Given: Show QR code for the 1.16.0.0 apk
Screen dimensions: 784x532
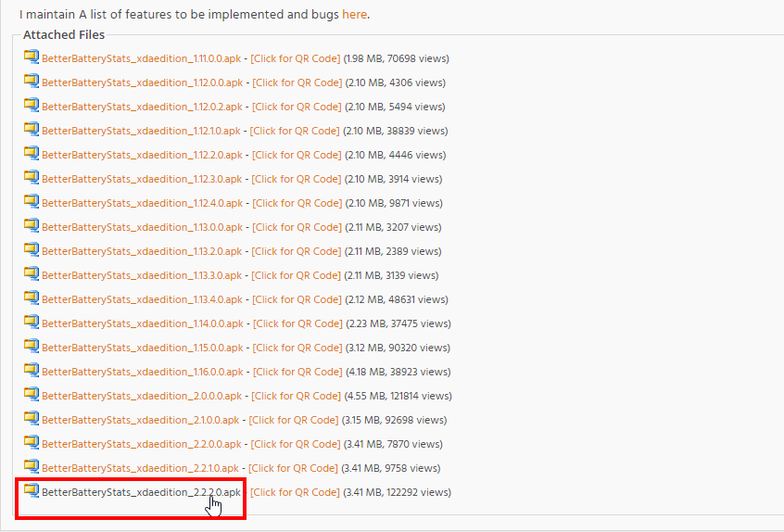Looking at the screenshot, I should click(297, 372).
